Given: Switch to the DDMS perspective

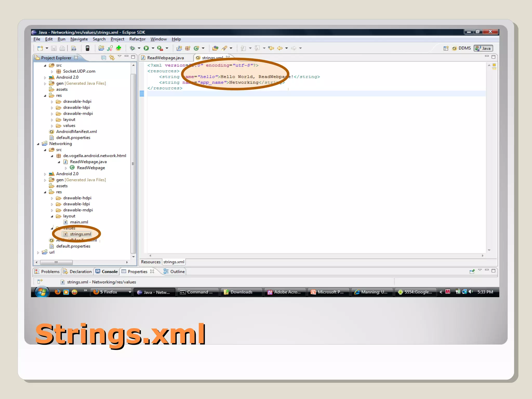Looking at the screenshot, I should (462, 48).
